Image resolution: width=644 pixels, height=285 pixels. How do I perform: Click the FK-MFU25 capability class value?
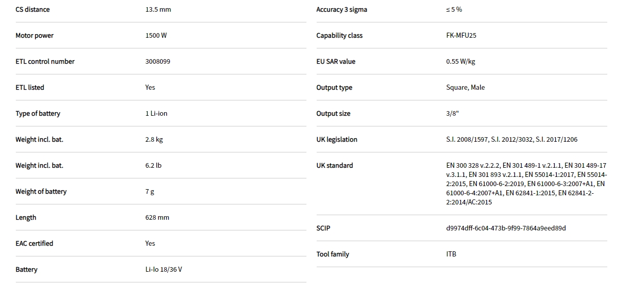(x=461, y=36)
